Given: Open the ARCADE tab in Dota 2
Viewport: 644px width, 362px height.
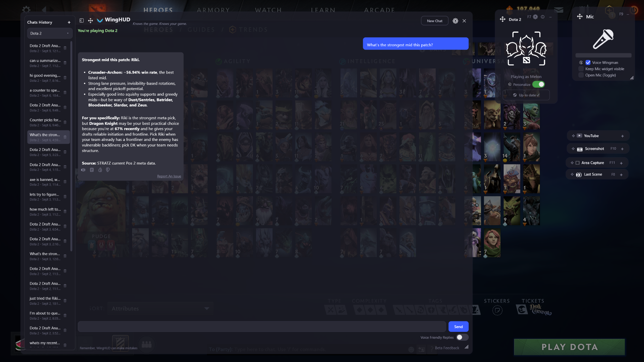Looking at the screenshot, I should point(379,10).
